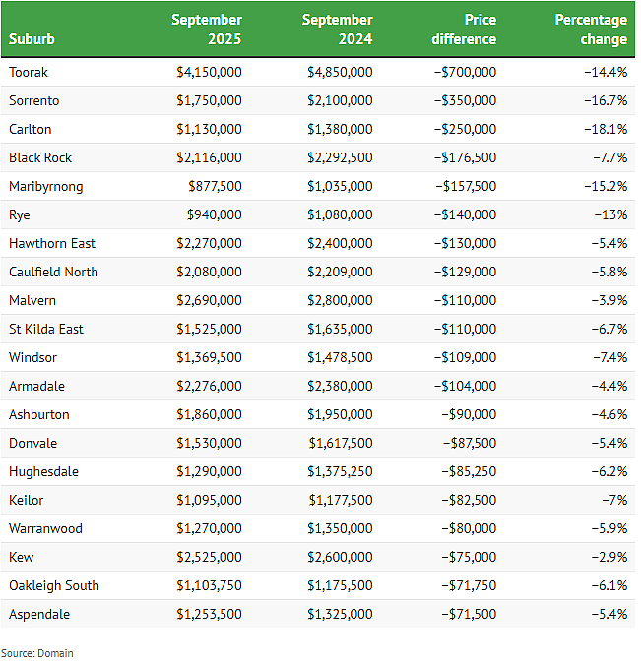Click Carlton's −18.1% percentage change
Screen dimensions: 641x672
(x=606, y=129)
